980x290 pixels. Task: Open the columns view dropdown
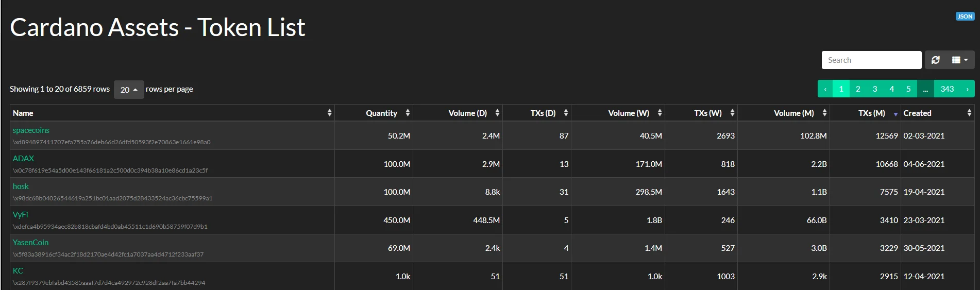coord(959,60)
